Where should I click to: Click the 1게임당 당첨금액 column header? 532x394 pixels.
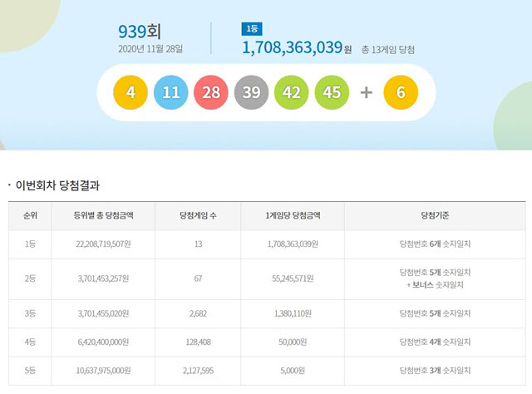tap(293, 215)
